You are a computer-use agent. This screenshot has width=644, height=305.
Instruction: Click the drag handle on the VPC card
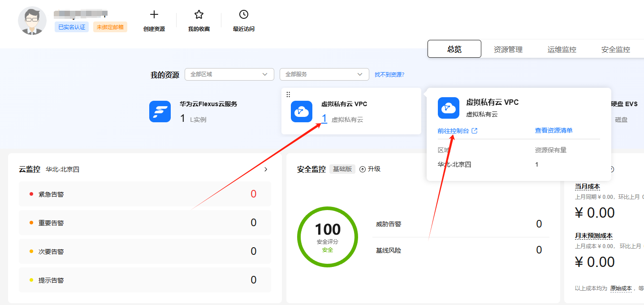click(x=288, y=95)
